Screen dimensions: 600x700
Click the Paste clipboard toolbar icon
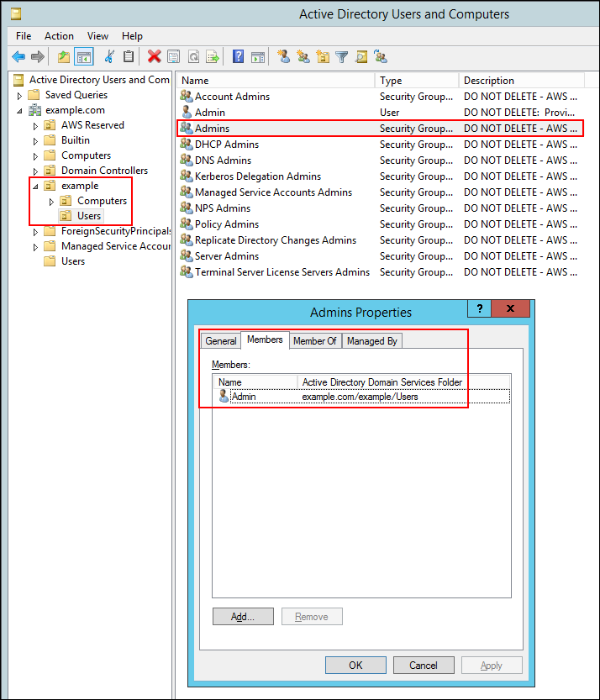pos(129,56)
